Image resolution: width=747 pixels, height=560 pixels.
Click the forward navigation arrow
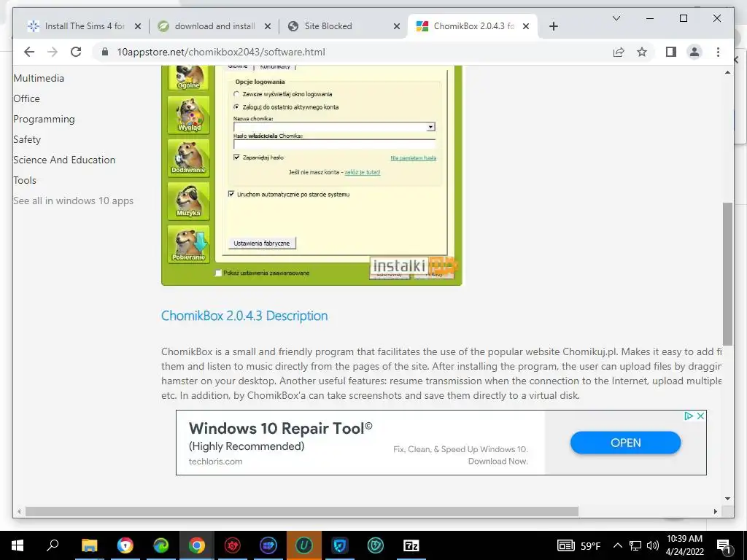point(53,52)
